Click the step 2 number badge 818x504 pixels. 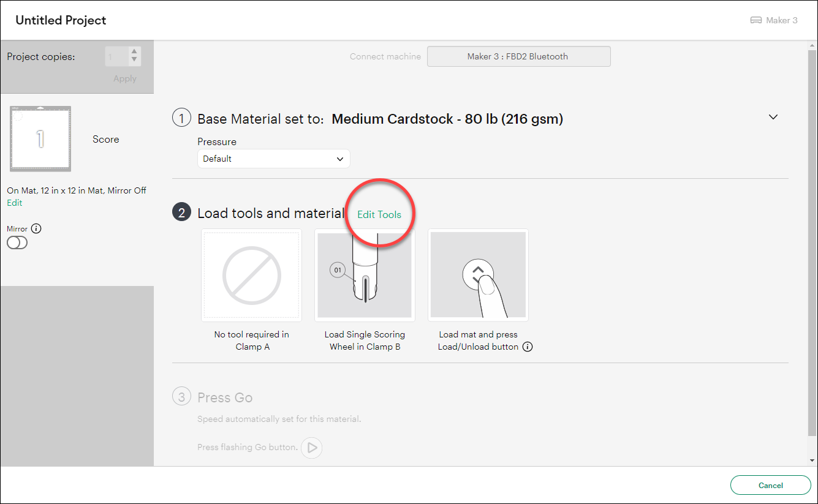[x=181, y=213]
